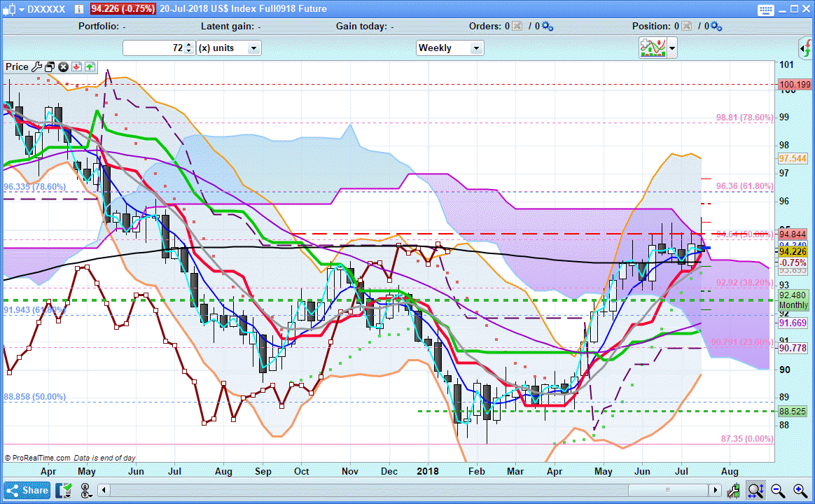Open the (x) units dropdown
This screenshot has height=504, width=815.
[x=229, y=48]
